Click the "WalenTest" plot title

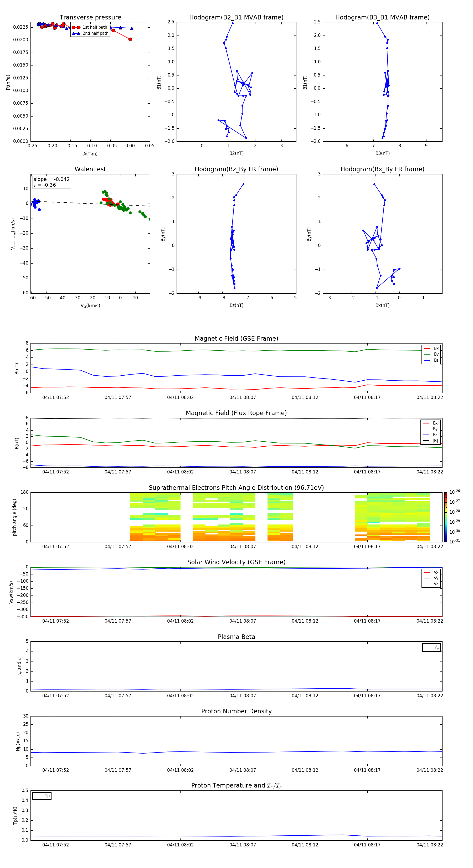pos(90,169)
